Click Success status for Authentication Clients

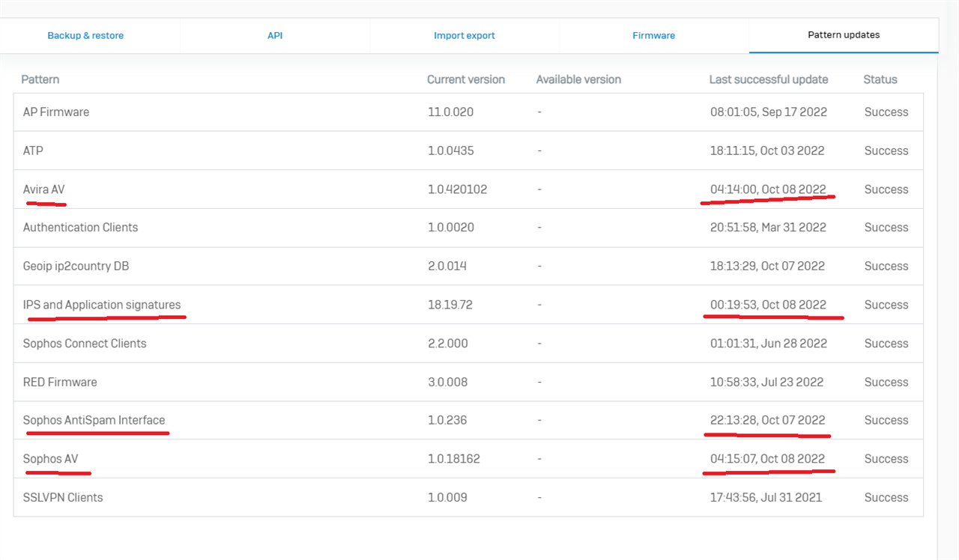tap(886, 228)
